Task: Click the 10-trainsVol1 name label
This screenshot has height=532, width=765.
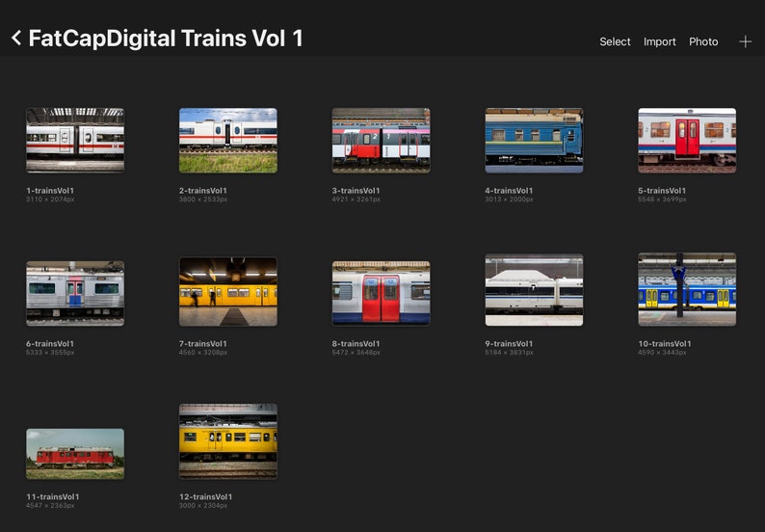Action: (665, 344)
